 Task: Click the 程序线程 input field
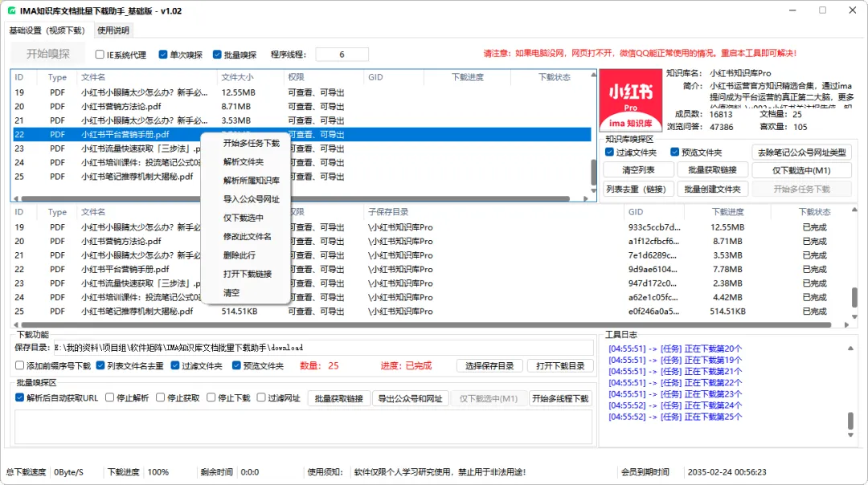click(x=342, y=54)
